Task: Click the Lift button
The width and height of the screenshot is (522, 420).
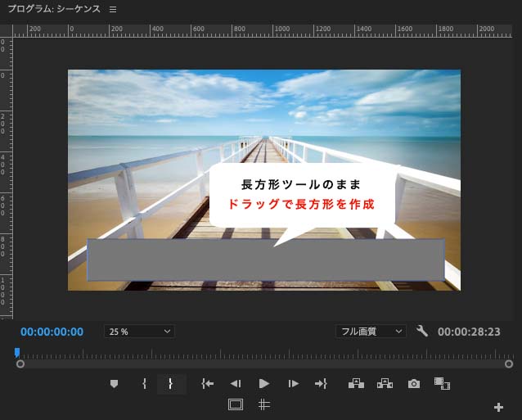Action: point(356,383)
